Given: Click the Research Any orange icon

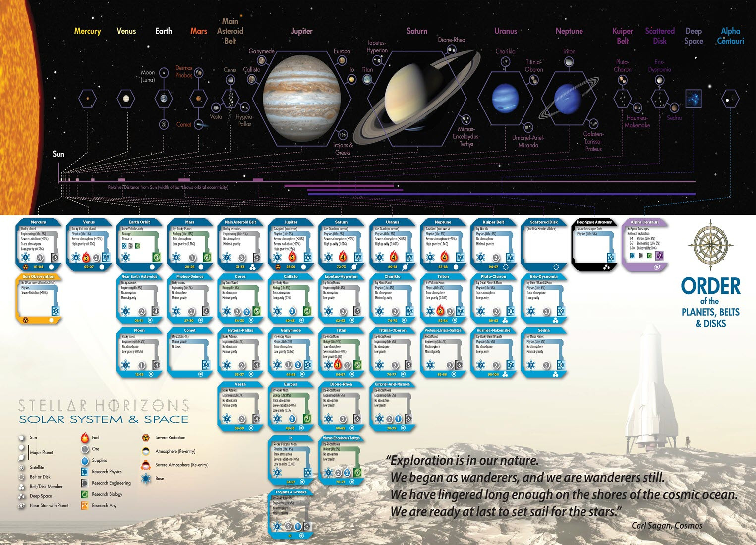Looking at the screenshot, I should point(85,506).
